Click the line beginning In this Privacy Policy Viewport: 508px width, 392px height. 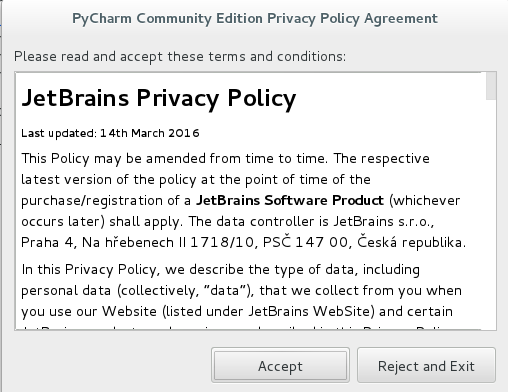pyautogui.click(x=221, y=269)
